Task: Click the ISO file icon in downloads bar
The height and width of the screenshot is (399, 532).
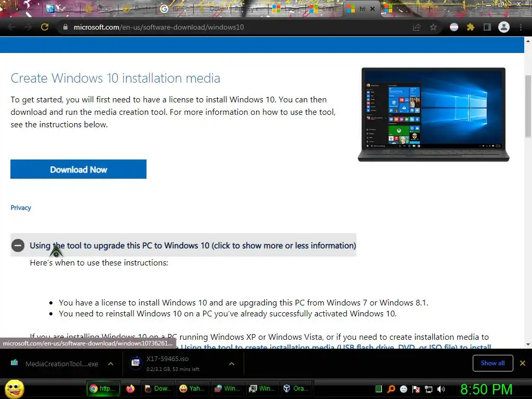Action: click(136, 362)
